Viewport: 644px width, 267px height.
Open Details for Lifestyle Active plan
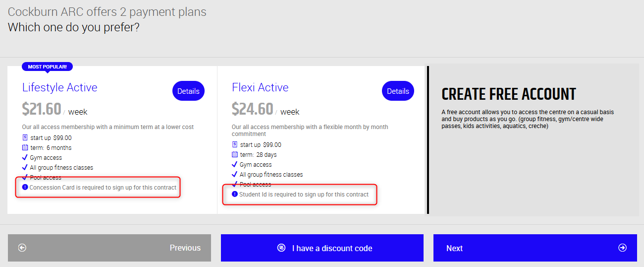pos(188,91)
